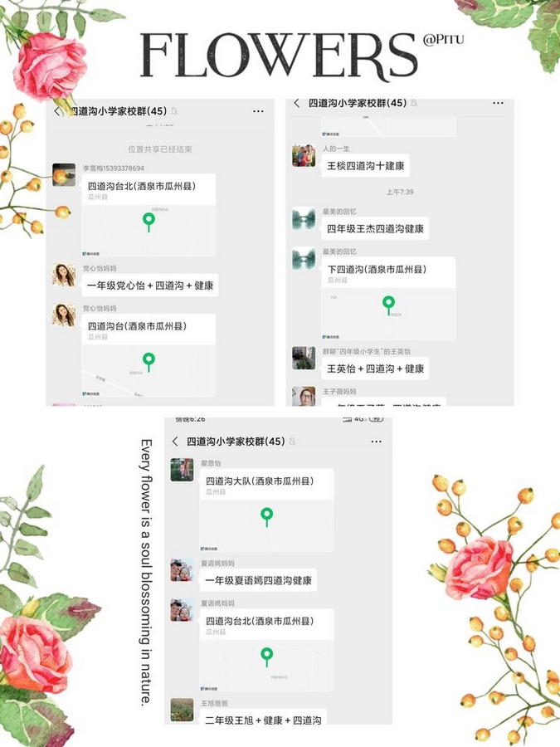The height and width of the screenshot is (747, 560).
Task: Select message 王英怡＋四道沟＋健康
Action: (x=375, y=369)
